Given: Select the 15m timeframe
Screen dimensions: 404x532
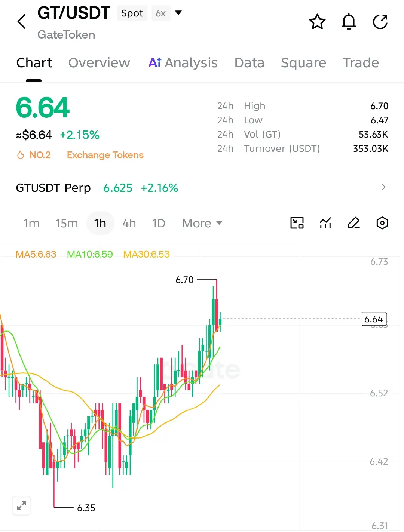Looking at the screenshot, I should click(67, 223).
